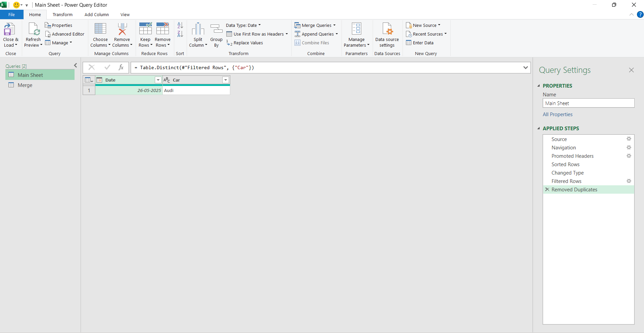Click the Manage Parameters icon

coord(357,29)
